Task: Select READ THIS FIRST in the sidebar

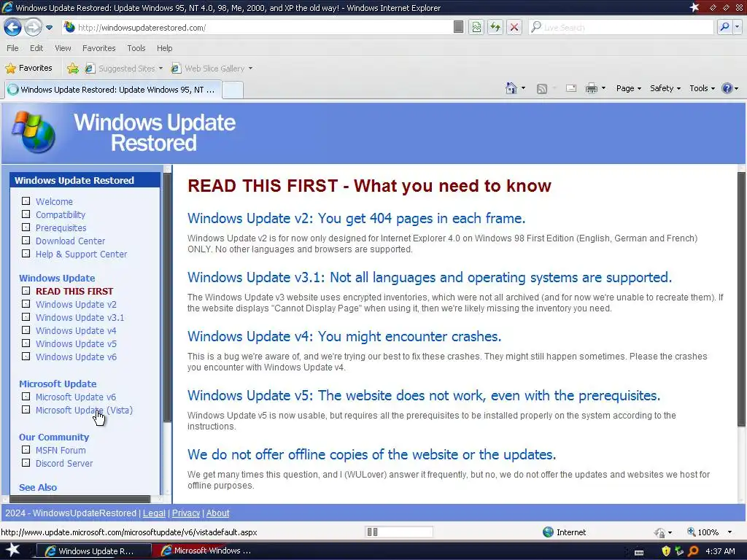Action: pyautogui.click(x=74, y=291)
